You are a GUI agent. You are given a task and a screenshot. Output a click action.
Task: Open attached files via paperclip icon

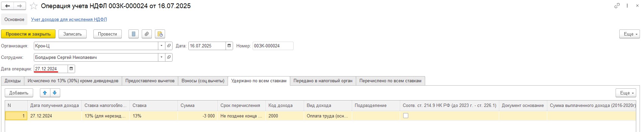146,34
